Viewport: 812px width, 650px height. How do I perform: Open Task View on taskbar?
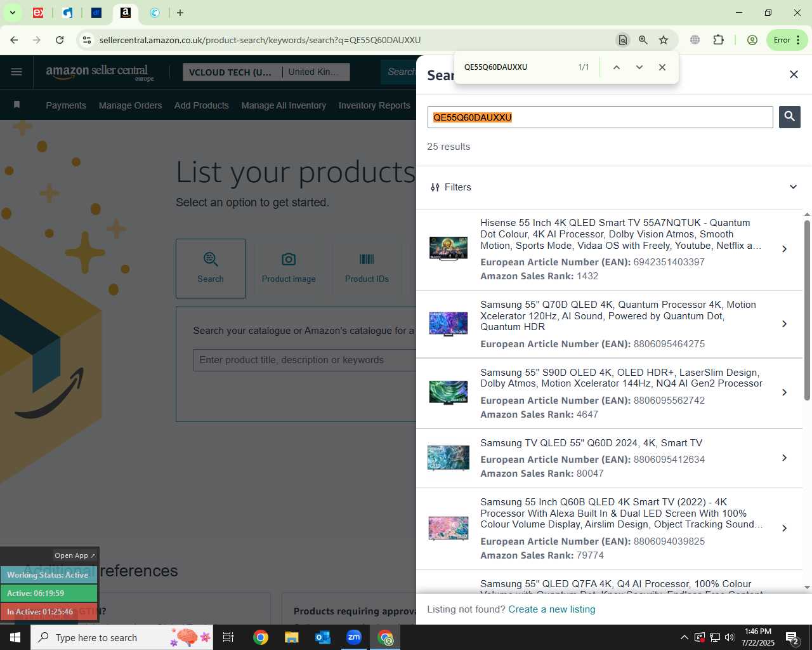click(228, 637)
